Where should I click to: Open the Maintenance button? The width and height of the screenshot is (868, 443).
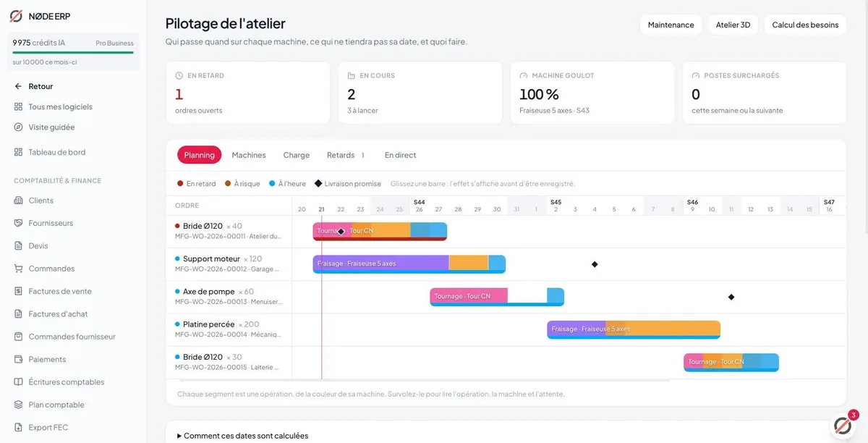tap(671, 25)
